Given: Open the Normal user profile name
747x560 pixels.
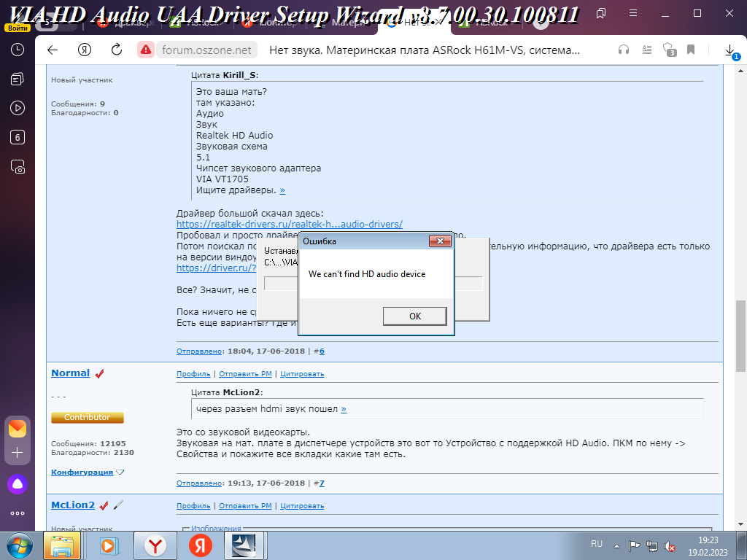Looking at the screenshot, I should (70, 373).
